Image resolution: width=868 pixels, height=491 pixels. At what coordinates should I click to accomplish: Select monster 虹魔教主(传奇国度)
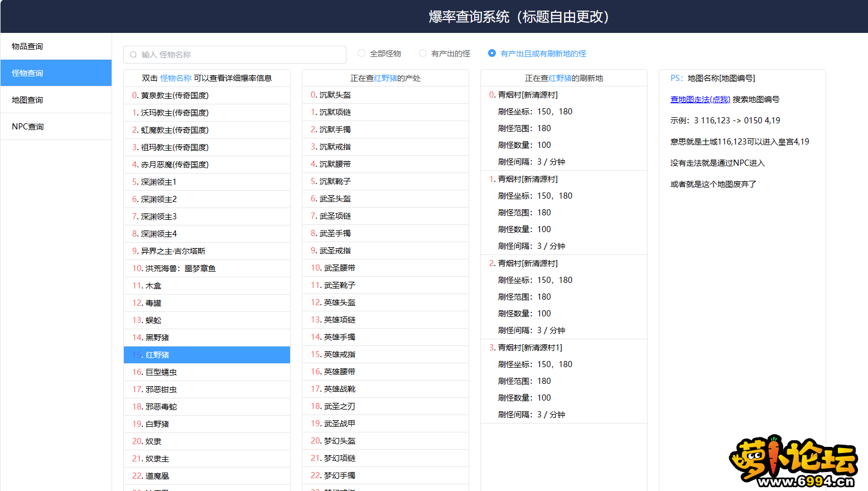[207, 130]
